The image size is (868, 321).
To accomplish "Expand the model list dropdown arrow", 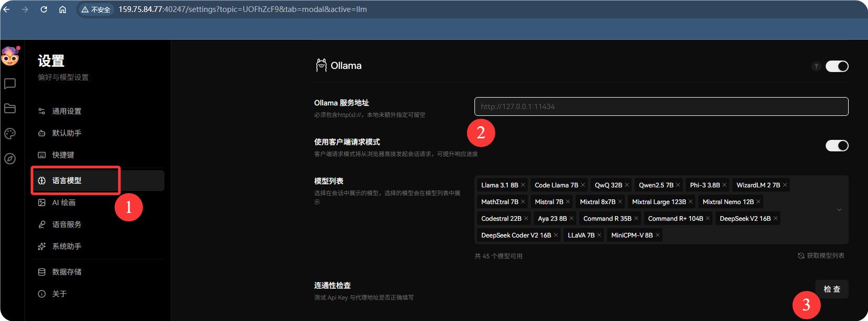I will pos(839,210).
